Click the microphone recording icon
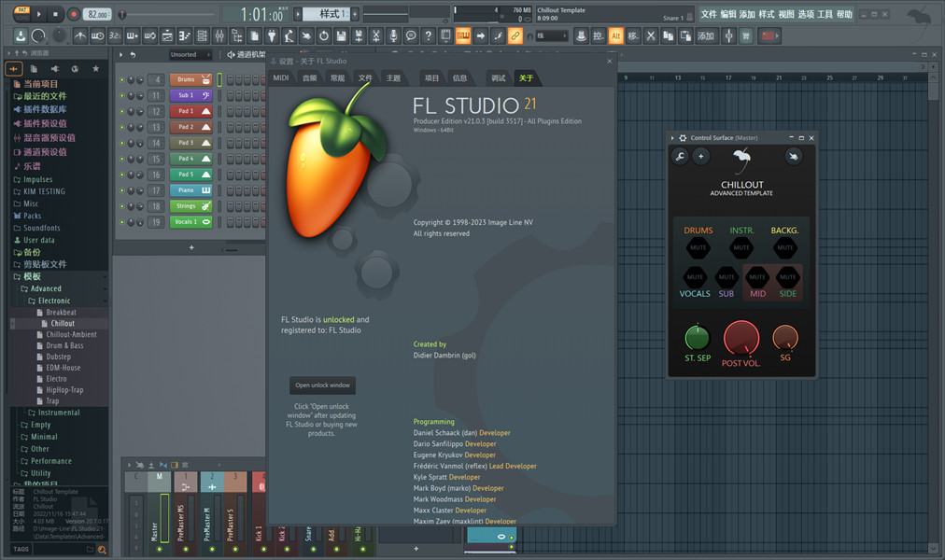The height and width of the screenshot is (560, 945). (392, 35)
